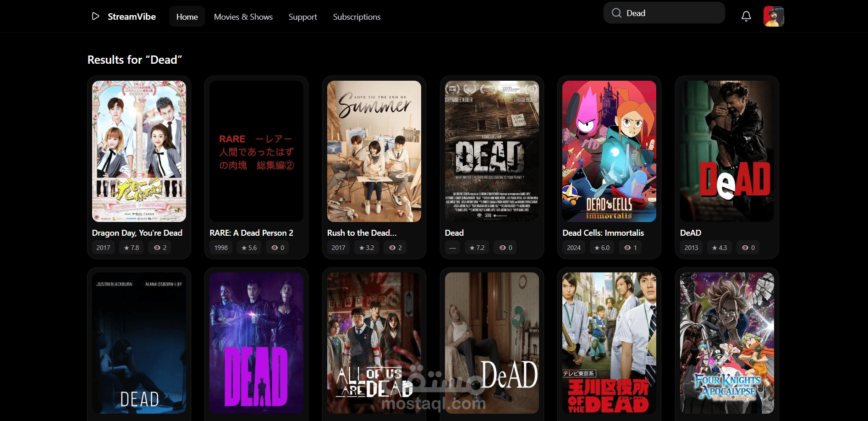Screen dimensions: 868x421
Task: Click into the search field containing Dead
Action: pos(664,13)
